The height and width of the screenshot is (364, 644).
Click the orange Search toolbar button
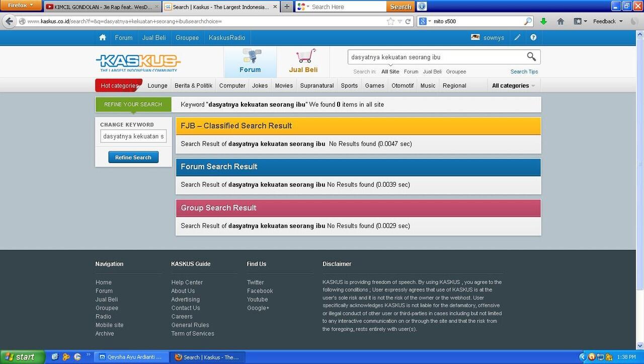(x=401, y=7)
